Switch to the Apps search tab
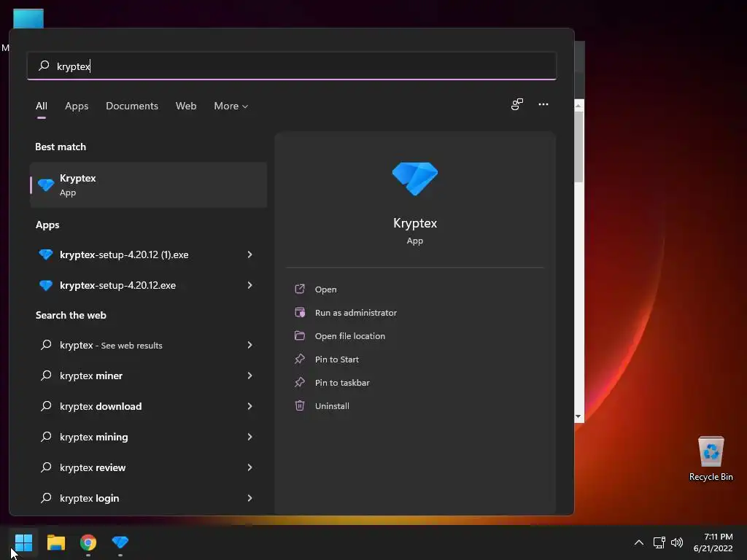747x560 pixels. (x=77, y=106)
